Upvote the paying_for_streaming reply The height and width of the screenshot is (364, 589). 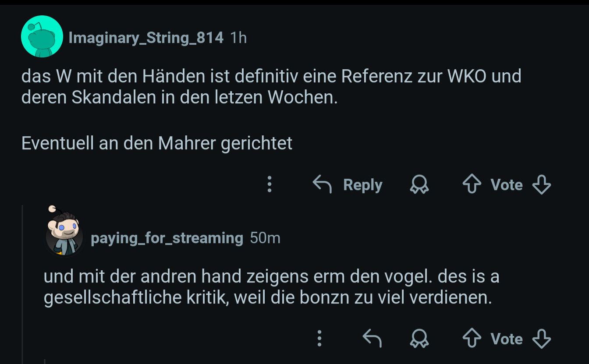(472, 339)
